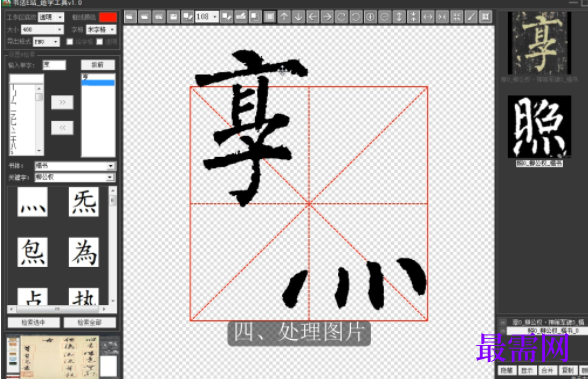Toggle the 透明 transparent checkbox
Viewport: 588px width, 379px height.
(99, 42)
